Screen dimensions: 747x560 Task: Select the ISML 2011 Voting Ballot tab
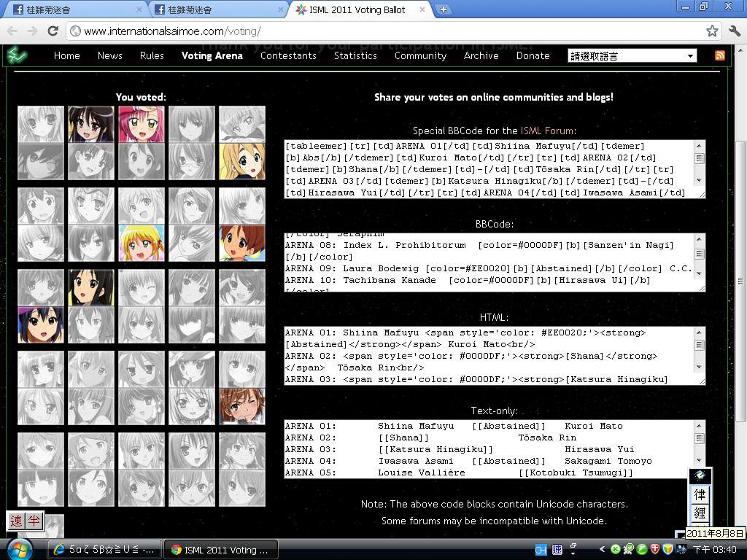click(x=356, y=9)
